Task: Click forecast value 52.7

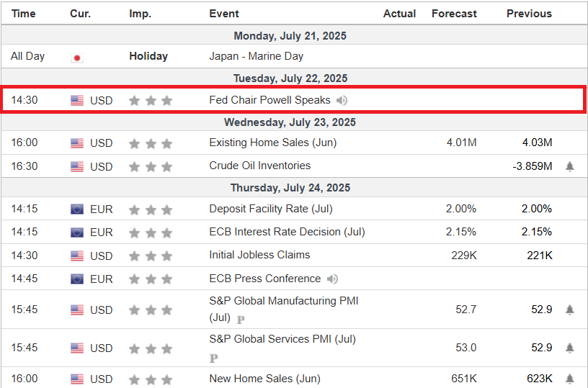Action: pyautogui.click(x=466, y=310)
